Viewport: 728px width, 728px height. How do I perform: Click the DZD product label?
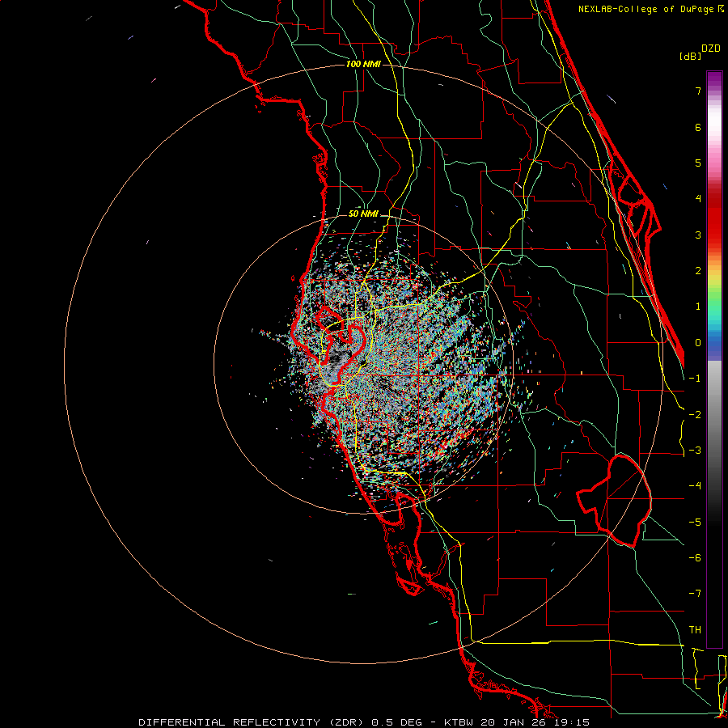pyautogui.click(x=711, y=49)
